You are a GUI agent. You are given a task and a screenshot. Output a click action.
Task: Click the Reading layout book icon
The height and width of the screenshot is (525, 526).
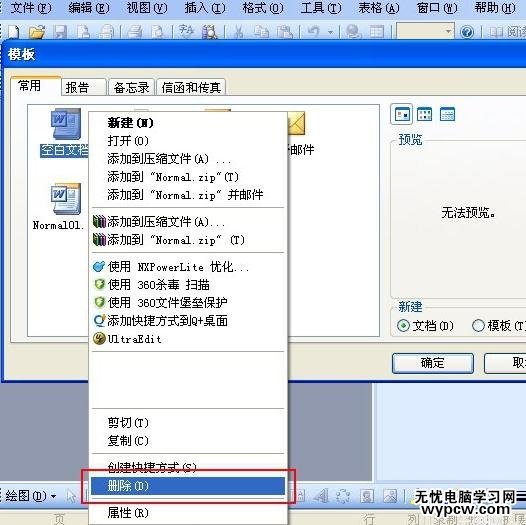(495, 33)
